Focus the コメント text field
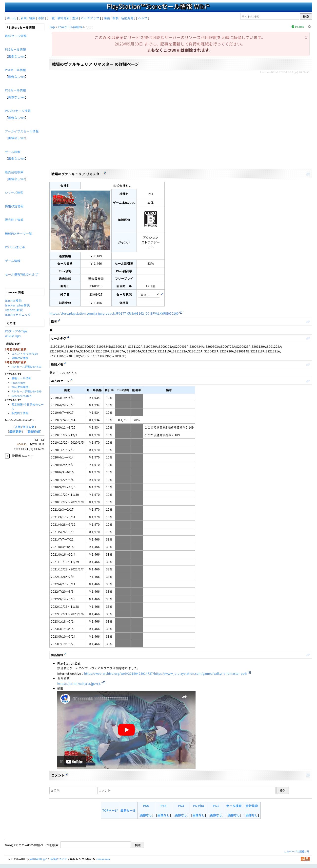The image size is (317, 868). tap(186, 790)
